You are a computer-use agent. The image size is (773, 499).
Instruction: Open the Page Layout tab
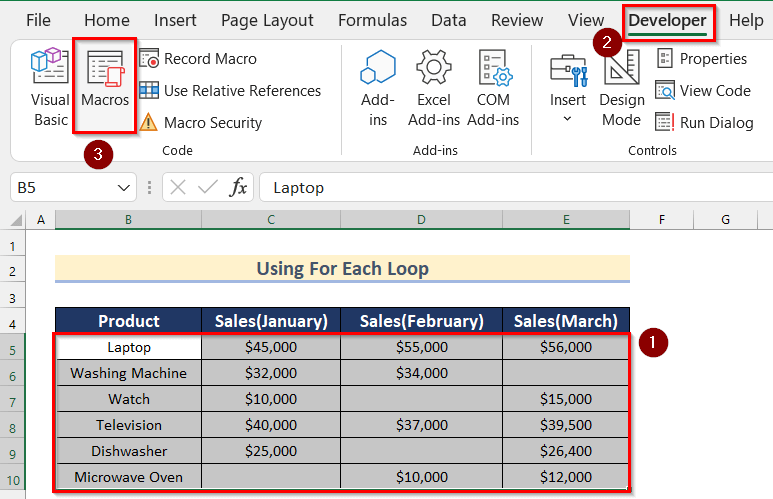tap(267, 20)
